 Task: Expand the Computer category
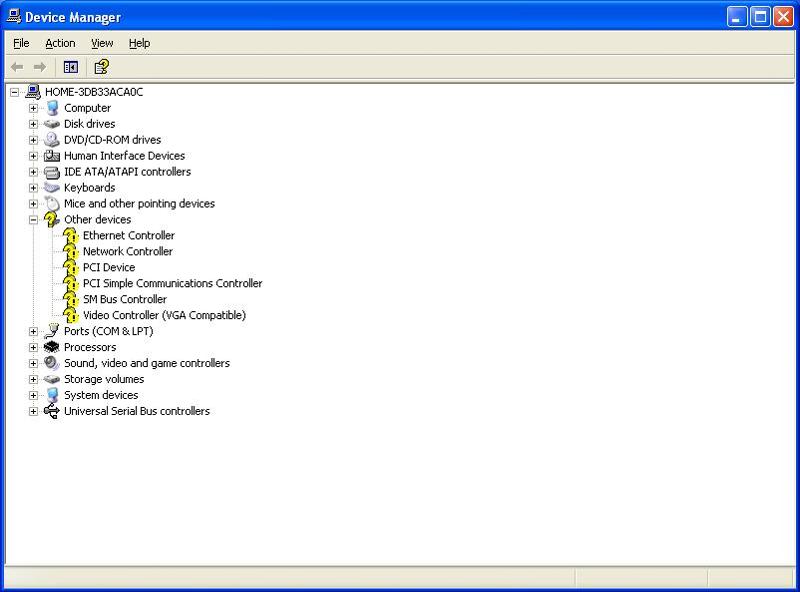click(x=33, y=108)
